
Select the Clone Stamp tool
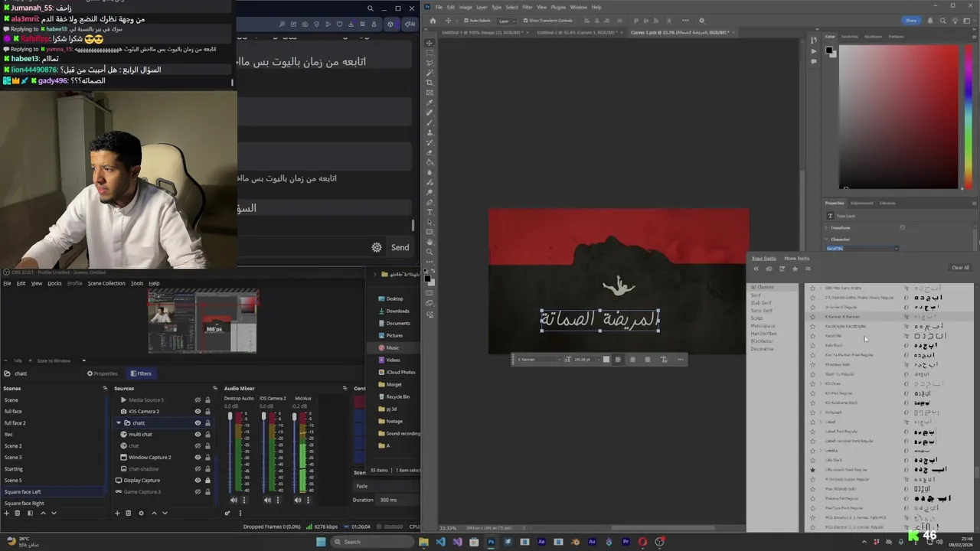coord(430,132)
